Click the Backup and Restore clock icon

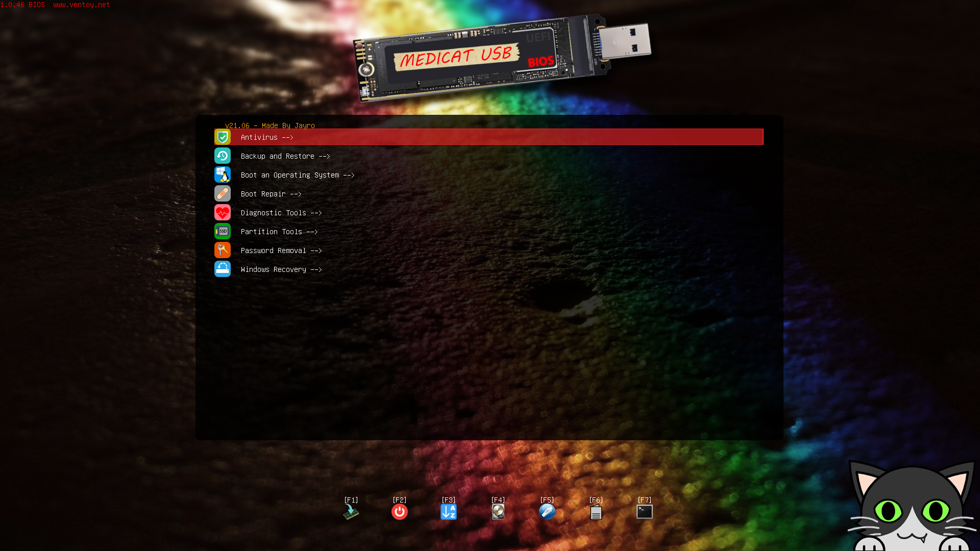point(223,156)
